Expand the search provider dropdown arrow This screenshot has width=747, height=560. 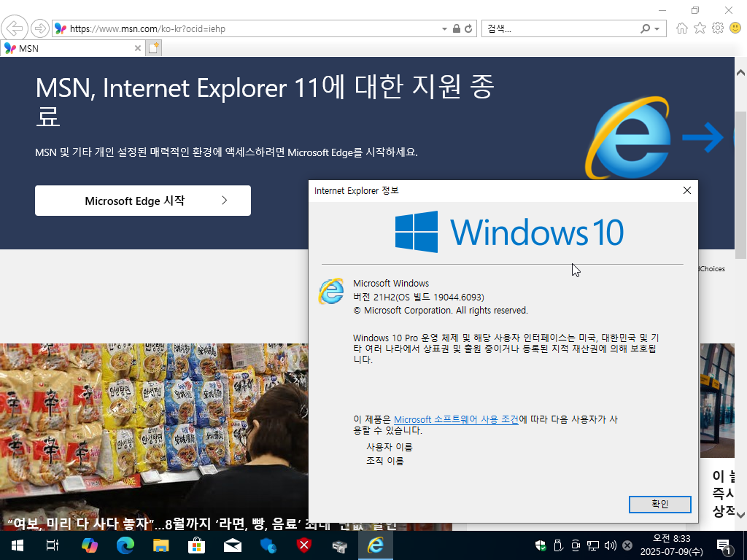[657, 28]
